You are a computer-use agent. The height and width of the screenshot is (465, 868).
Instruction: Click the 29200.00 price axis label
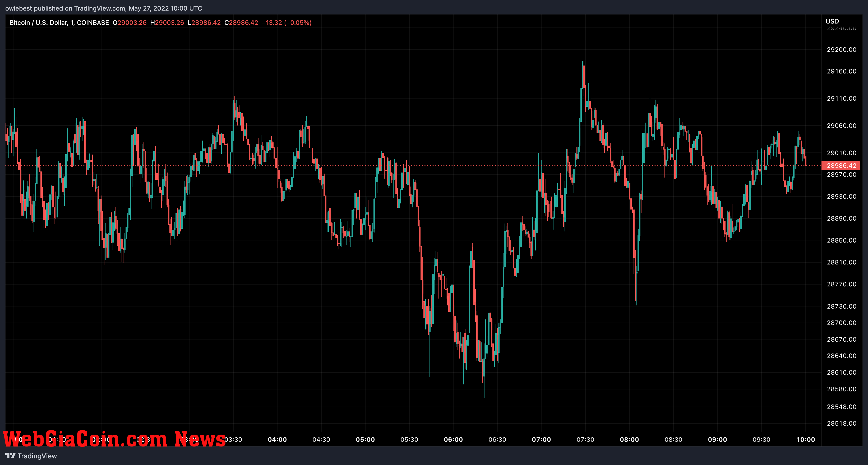point(841,49)
